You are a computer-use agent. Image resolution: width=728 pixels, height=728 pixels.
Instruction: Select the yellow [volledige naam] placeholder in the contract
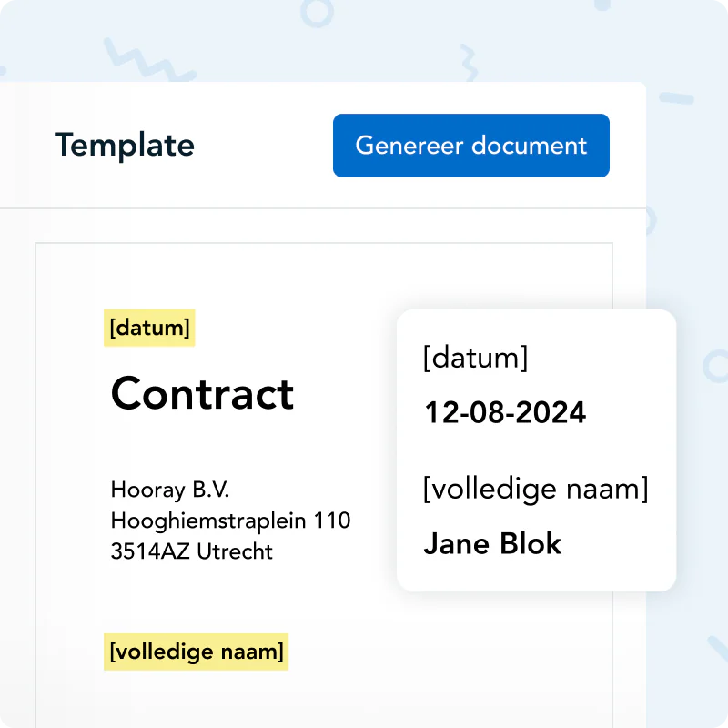click(x=196, y=652)
